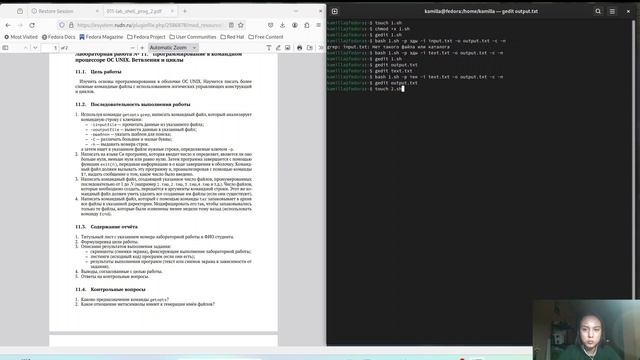640x360 pixels.
Task: Click the '11.4.' section heading in PDF
Action: click(x=110, y=289)
